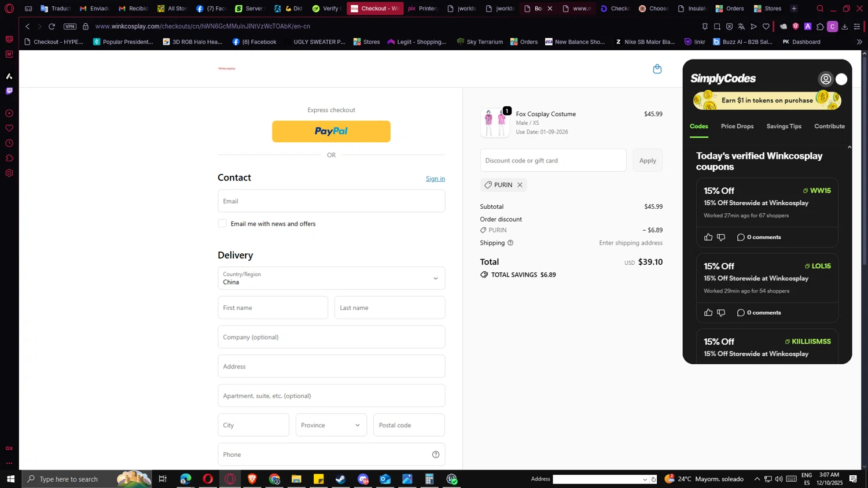868x488 pixels.
Task: Click the Email input field
Action: [332, 201]
